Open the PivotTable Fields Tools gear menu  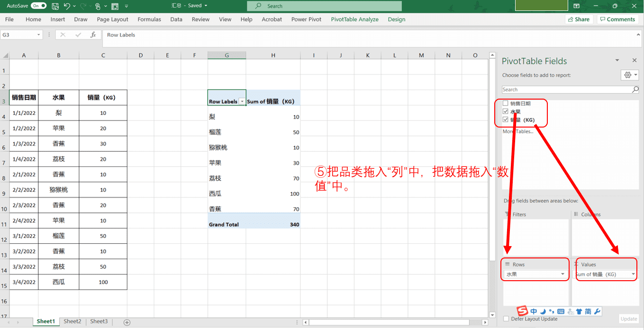[x=630, y=75]
